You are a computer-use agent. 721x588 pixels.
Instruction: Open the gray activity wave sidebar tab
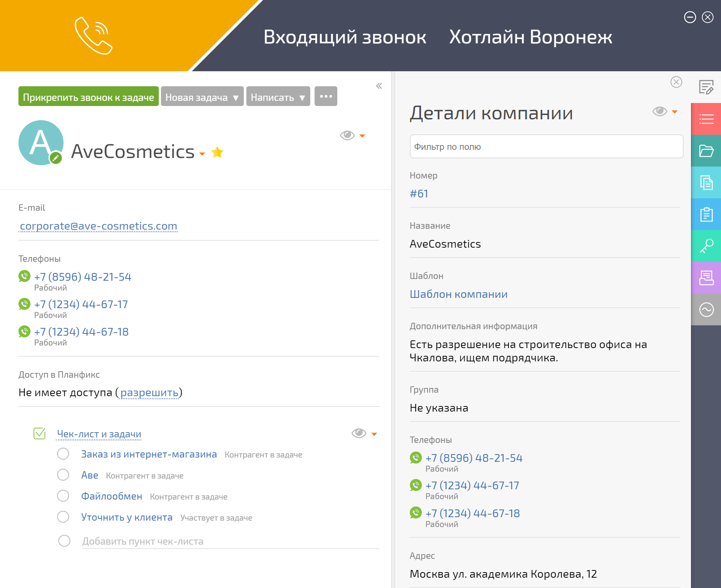(x=706, y=309)
